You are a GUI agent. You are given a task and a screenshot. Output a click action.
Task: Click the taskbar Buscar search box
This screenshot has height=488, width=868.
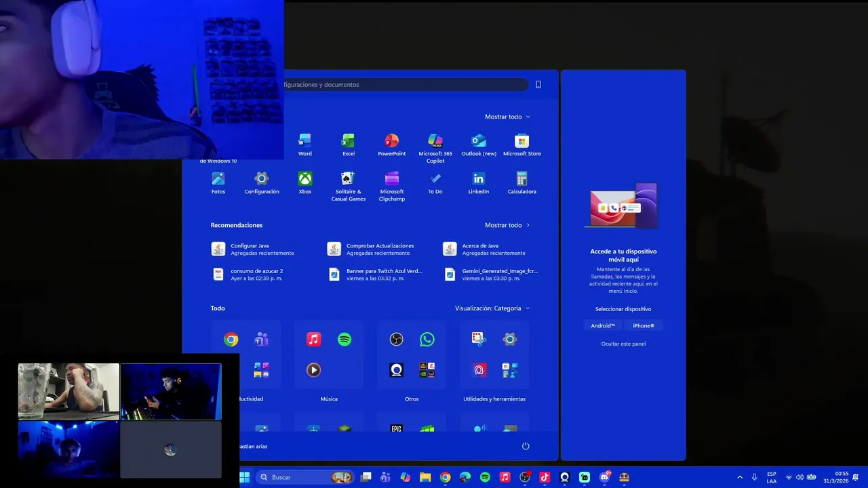[x=304, y=477]
